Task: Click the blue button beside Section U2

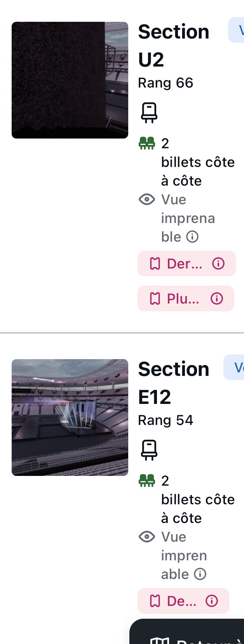Action: tap(236, 30)
